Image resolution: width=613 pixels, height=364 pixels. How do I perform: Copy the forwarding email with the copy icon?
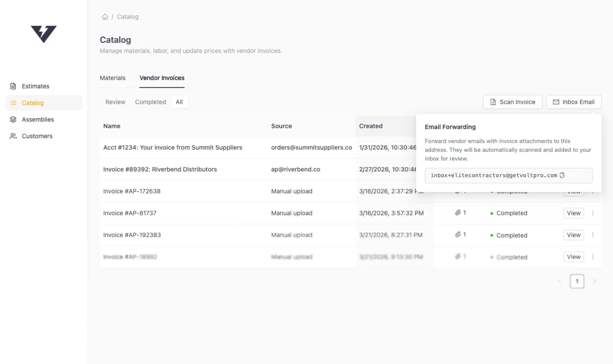[x=562, y=175]
